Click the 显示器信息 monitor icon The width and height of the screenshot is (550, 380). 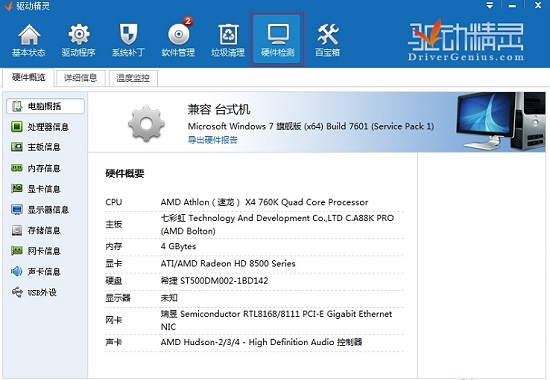(x=16, y=209)
